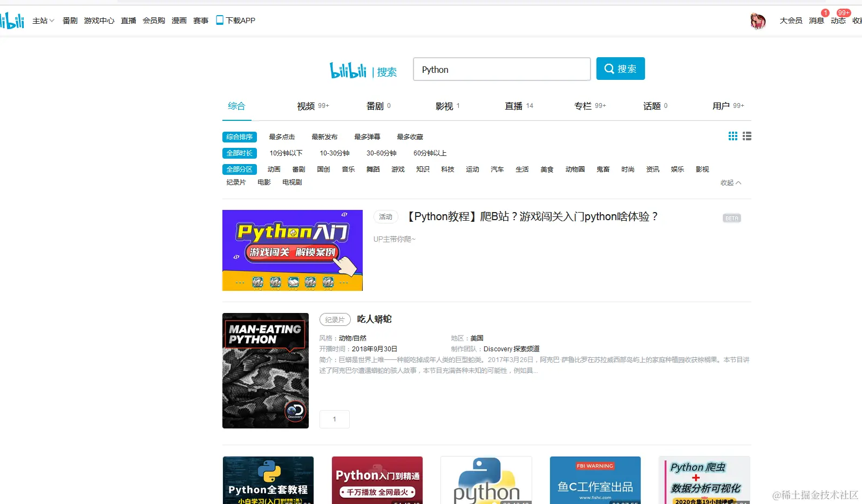Open Python入门 activity banner thumbnail
The width and height of the screenshot is (862, 504).
click(293, 250)
